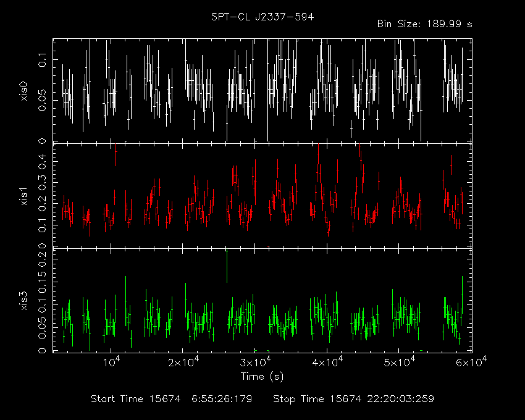The height and width of the screenshot is (420, 525).
Task: Click the 10^4 x-axis tick label
Action: click(x=112, y=362)
